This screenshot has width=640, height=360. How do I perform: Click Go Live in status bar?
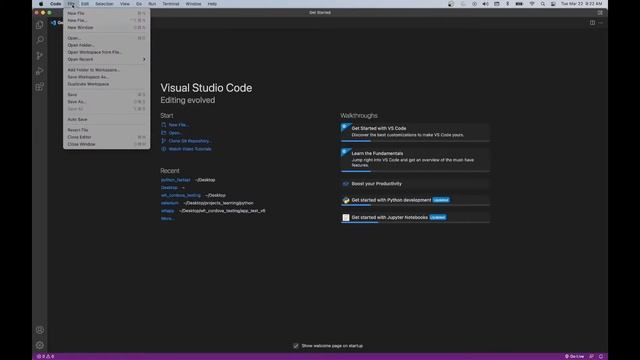(574, 356)
